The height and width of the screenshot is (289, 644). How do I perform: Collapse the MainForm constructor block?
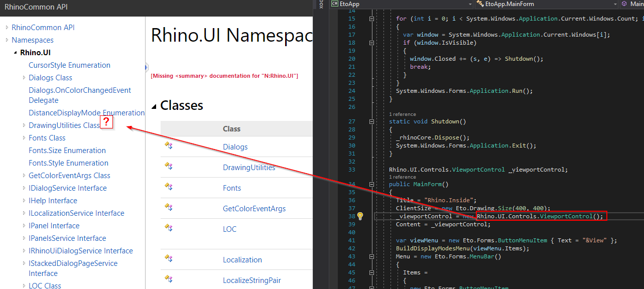click(371, 184)
